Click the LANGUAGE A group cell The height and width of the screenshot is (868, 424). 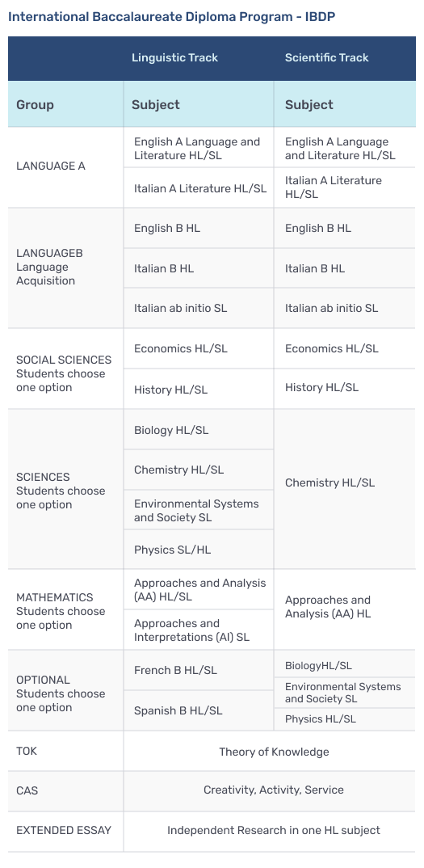click(x=66, y=166)
